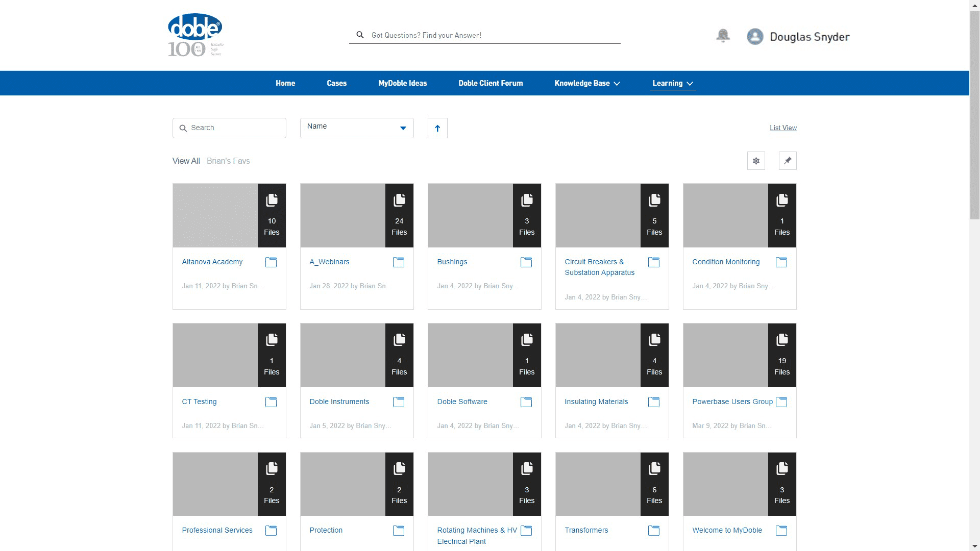Click folder icon on Circuit Breakers card
This screenshot has width=980, height=551.
[654, 262]
